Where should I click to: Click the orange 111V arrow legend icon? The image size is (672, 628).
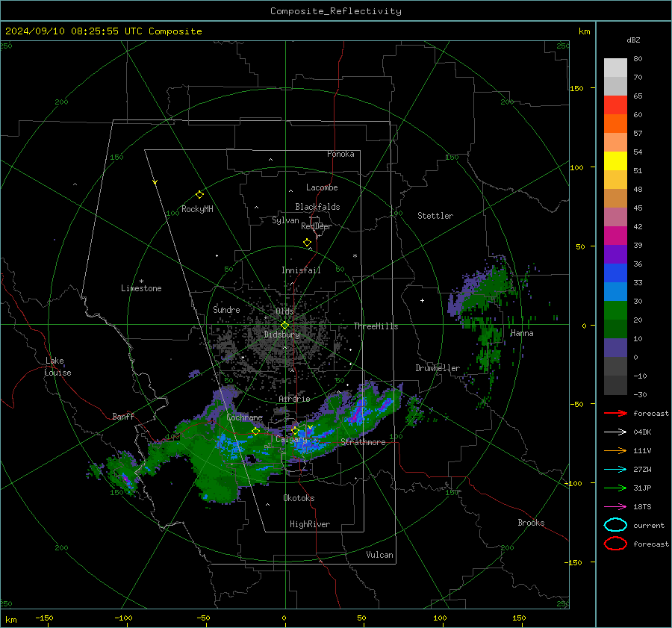(x=615, y=450)
